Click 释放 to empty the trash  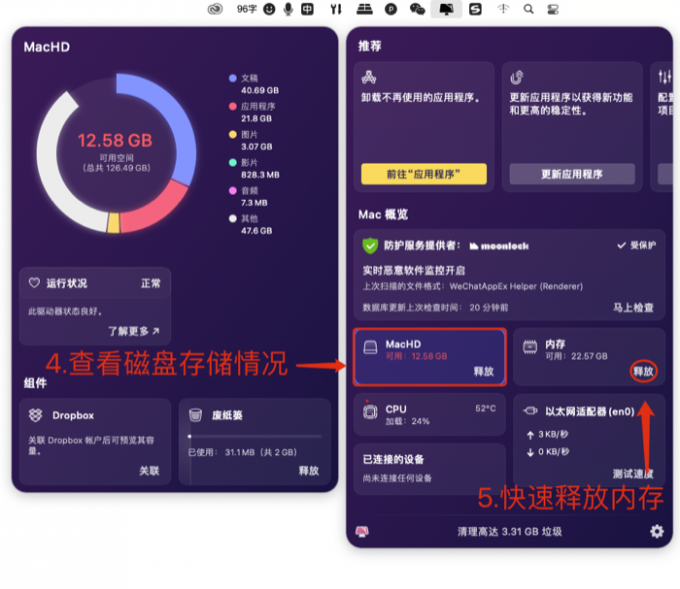tap(309, 471)
